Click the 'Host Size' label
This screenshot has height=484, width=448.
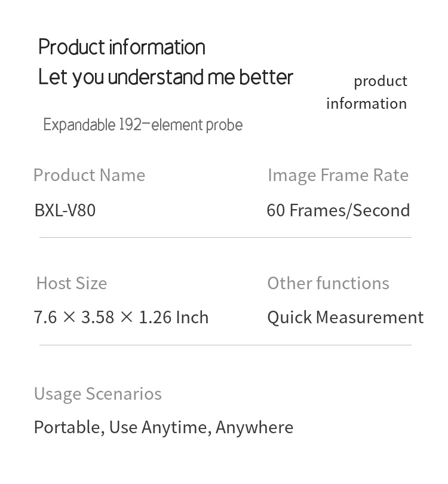[72, 283]
